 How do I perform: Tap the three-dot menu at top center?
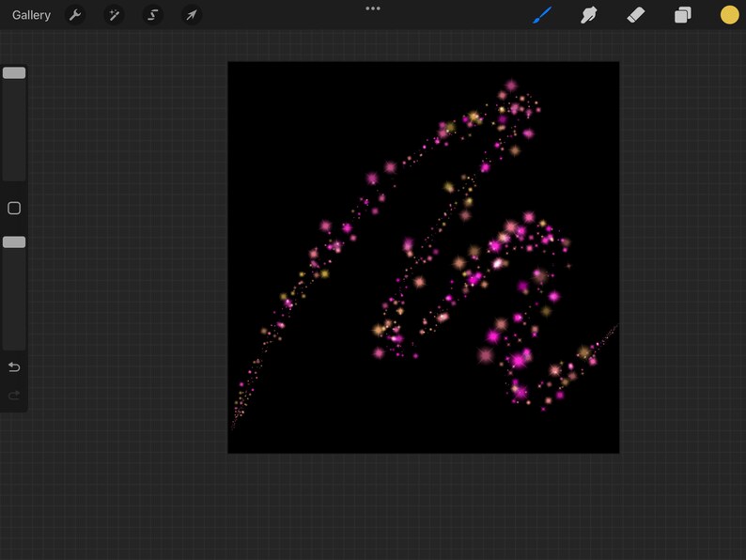[373, 8]
